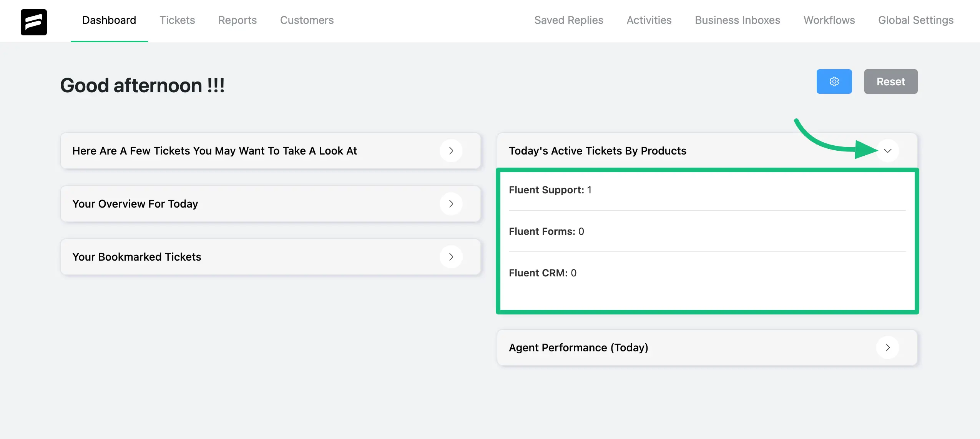This screenshot has height=439, width=980.
Task: Expand 'Here Are A Few Tickets' panel chevron
Action: [x=451, y=151]
